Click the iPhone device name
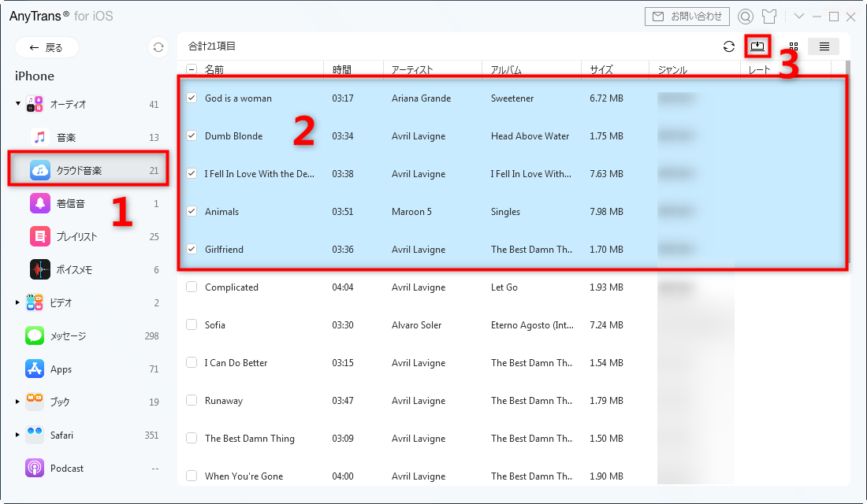The image size is (867, 504). click(34, 76)
